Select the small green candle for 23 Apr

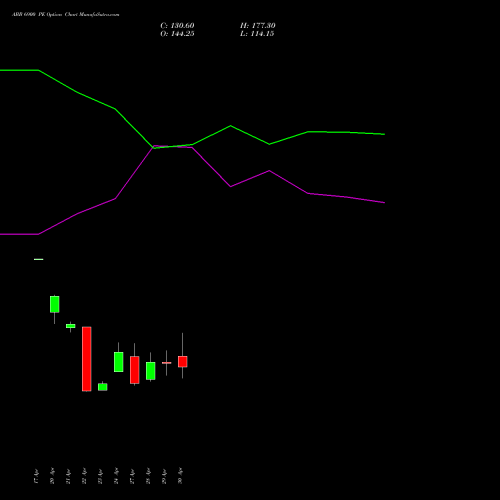103,387
